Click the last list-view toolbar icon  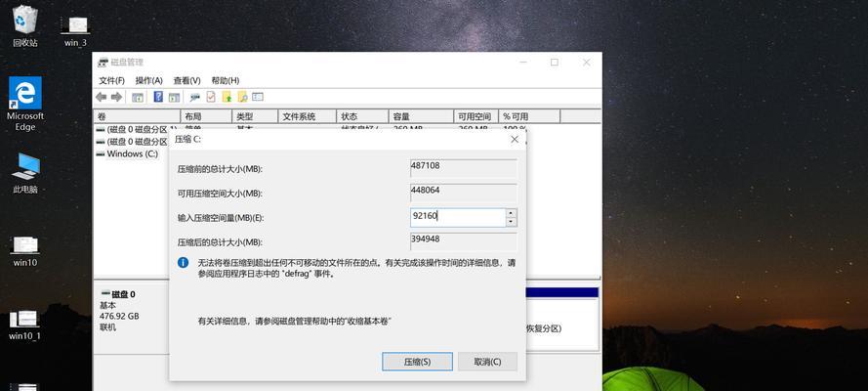[258, 97]
